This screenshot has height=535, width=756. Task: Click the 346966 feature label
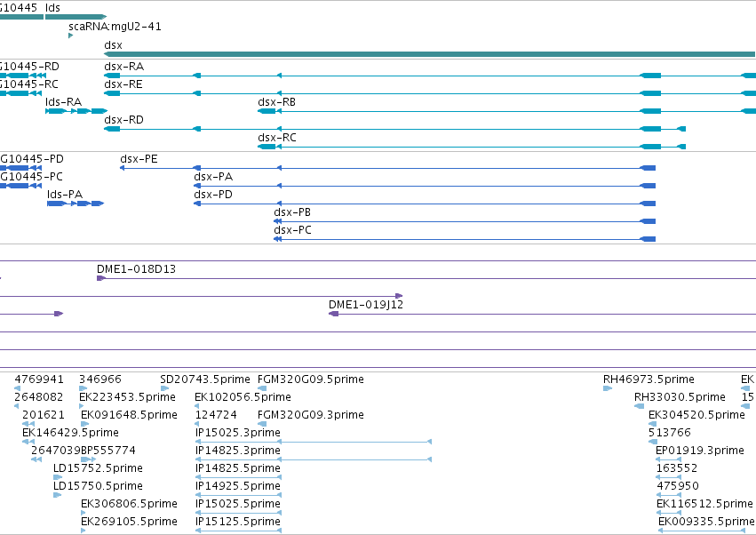tap(100, 379)
